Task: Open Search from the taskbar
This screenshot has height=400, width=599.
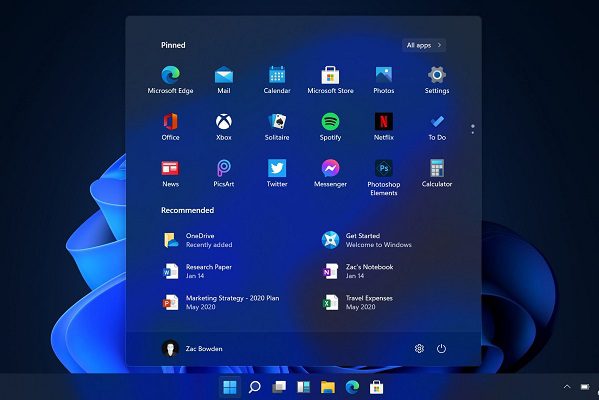Action: click(254, 387)
